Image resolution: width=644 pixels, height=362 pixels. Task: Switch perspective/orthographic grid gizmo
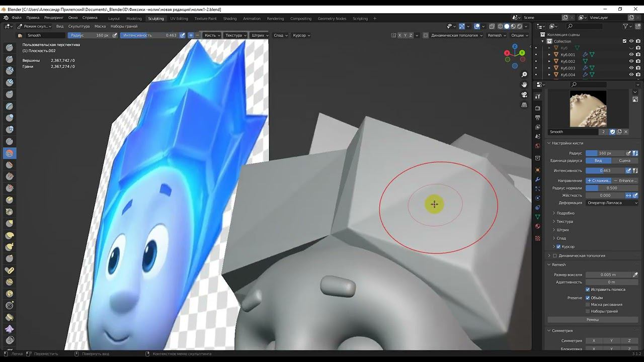524,105
